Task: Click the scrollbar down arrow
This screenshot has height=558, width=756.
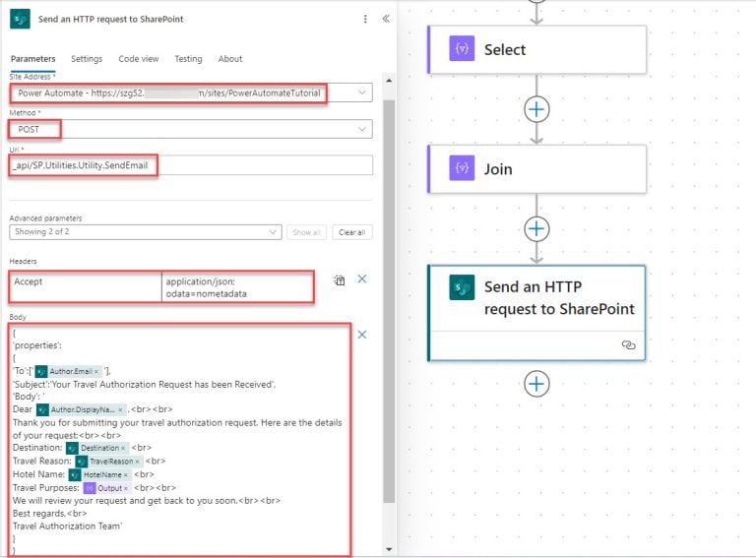Action: [389, 549]
